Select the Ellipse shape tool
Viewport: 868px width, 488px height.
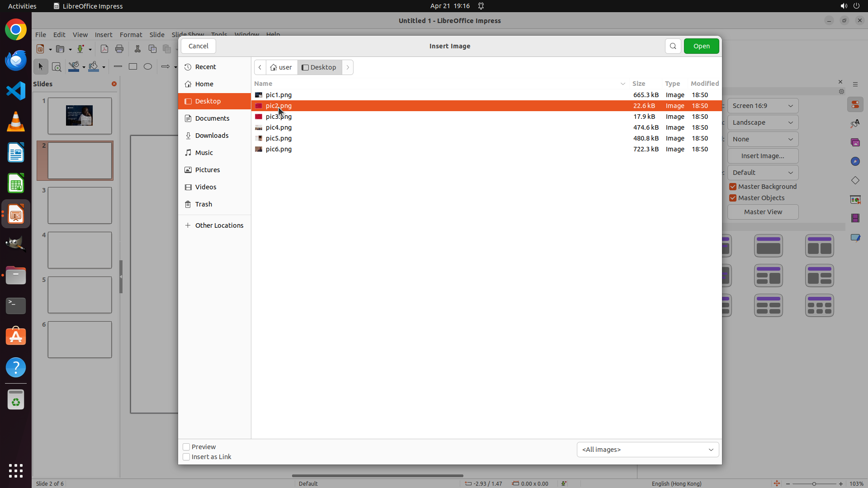(x=148, y=66)
